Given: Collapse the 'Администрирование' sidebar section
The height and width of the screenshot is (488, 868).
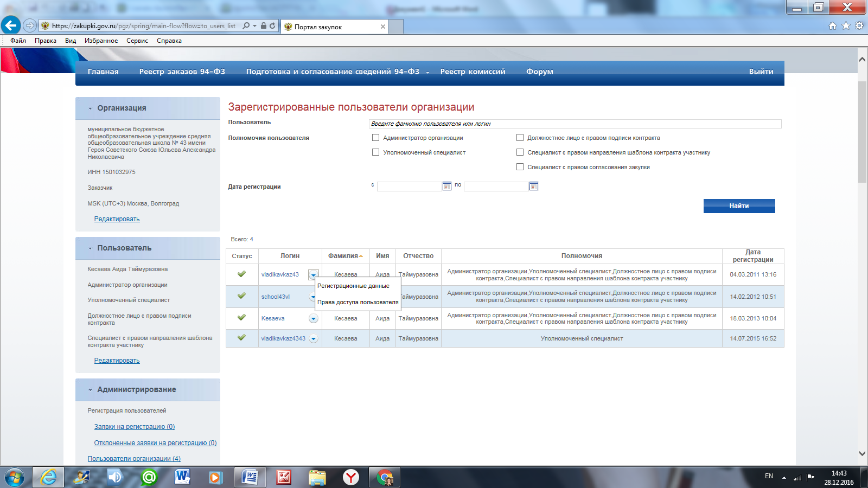Looking at the screenshot, I should 91,390.
